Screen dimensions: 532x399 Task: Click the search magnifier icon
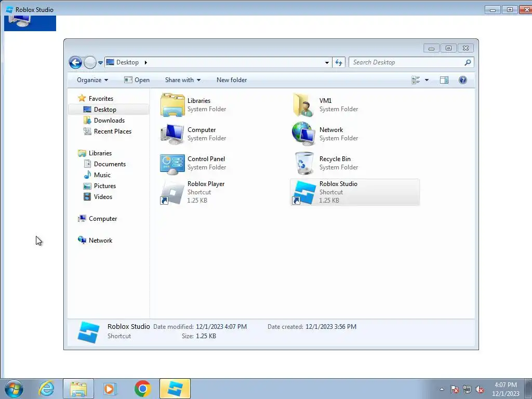pyautogui.click(x=468, y=62)
